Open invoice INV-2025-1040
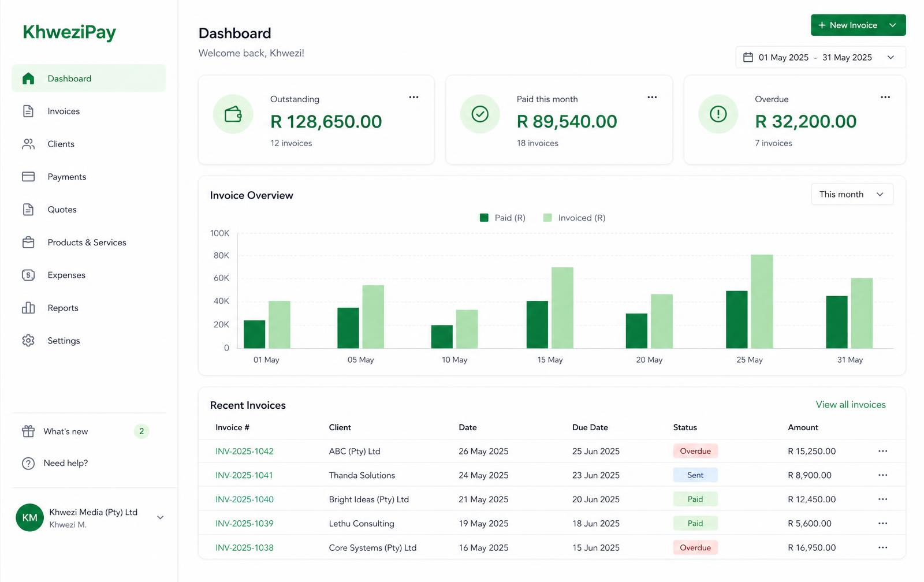Screen dimensions: 924x582 244,499
